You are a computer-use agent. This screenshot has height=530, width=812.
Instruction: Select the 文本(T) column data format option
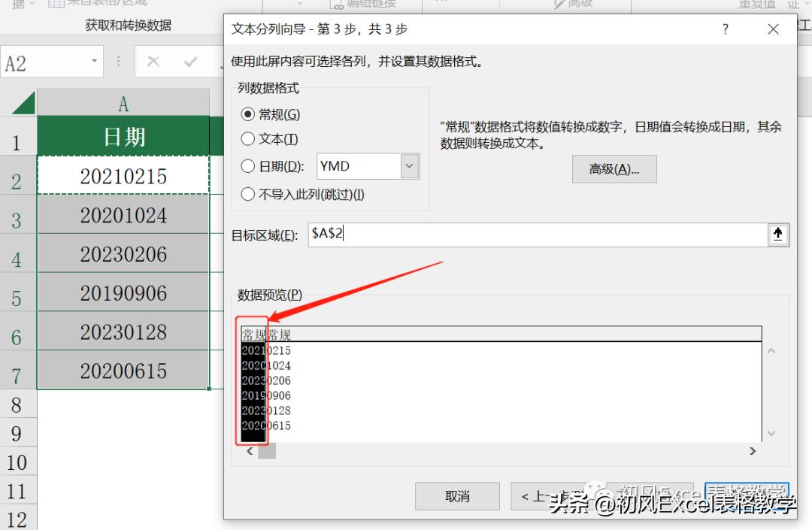[x=248, y=140]
